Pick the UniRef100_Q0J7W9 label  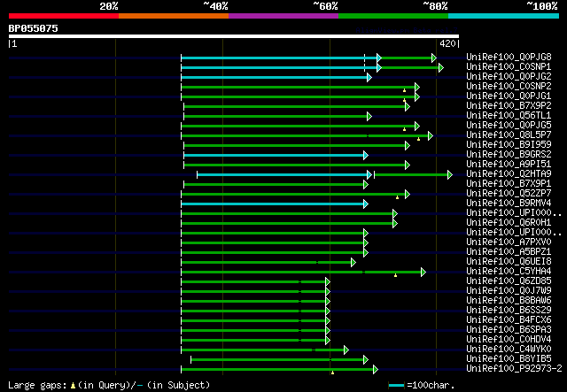coord(509,291)
